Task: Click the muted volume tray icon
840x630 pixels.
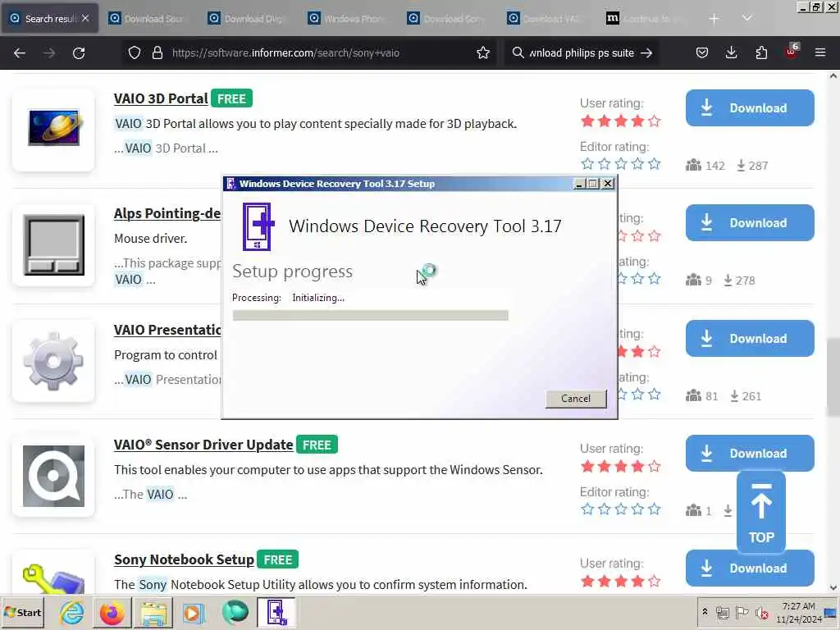Action: coord(761,612)
